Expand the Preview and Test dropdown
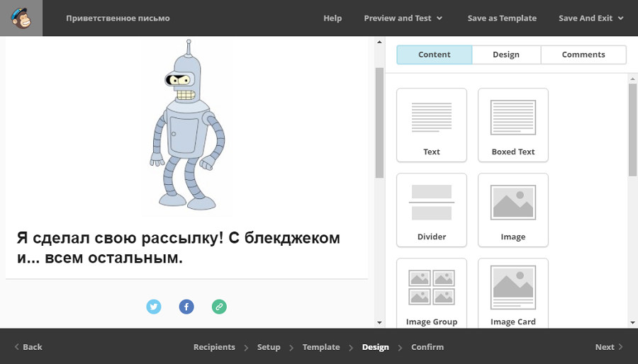This screenshot has height=364, width=638. 403,18
